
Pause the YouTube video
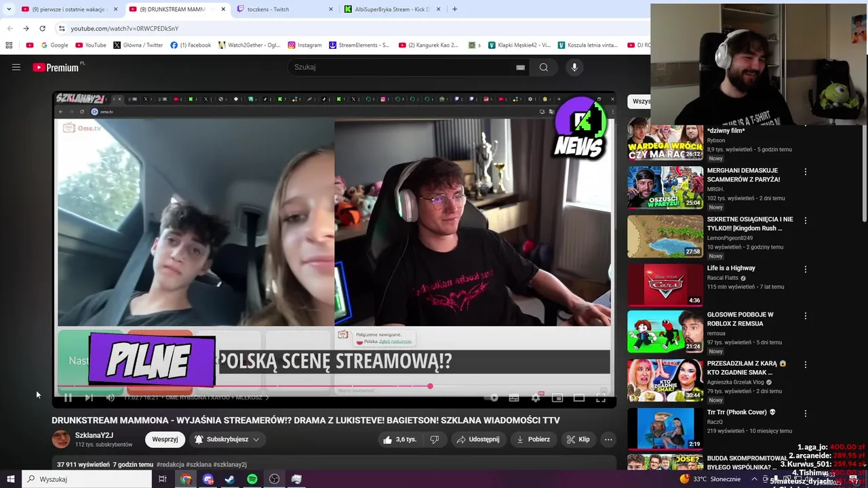pos(68,398)
